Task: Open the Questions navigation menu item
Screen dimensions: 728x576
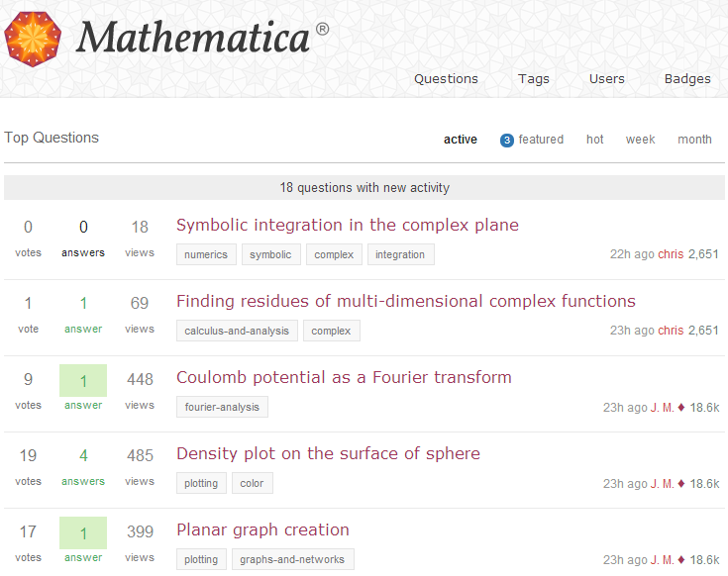Action: click(446, 79)
